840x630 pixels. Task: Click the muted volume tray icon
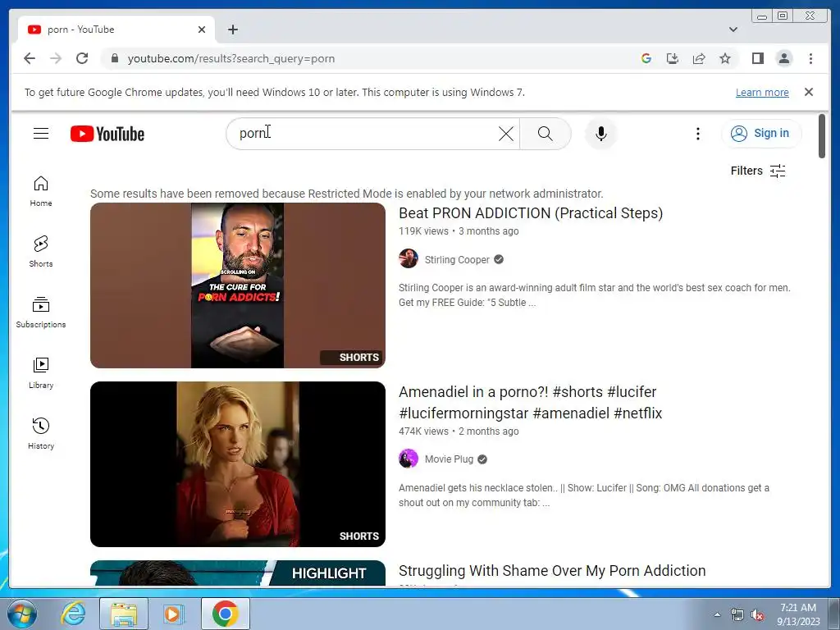[757, 615]
